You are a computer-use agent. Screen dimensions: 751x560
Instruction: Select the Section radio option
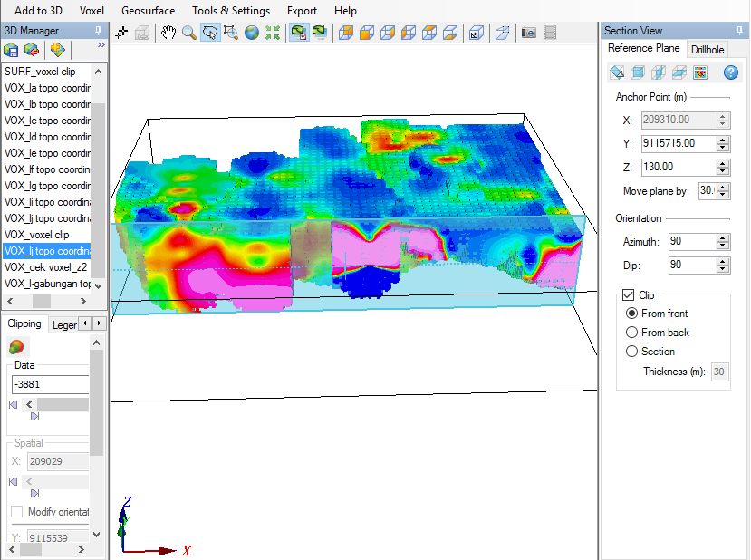point(632,352)
